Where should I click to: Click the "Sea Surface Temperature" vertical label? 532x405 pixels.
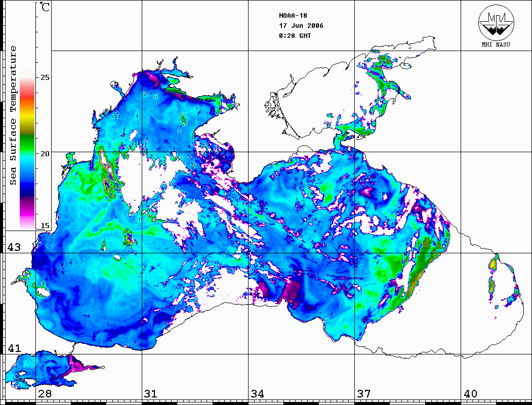13,115
